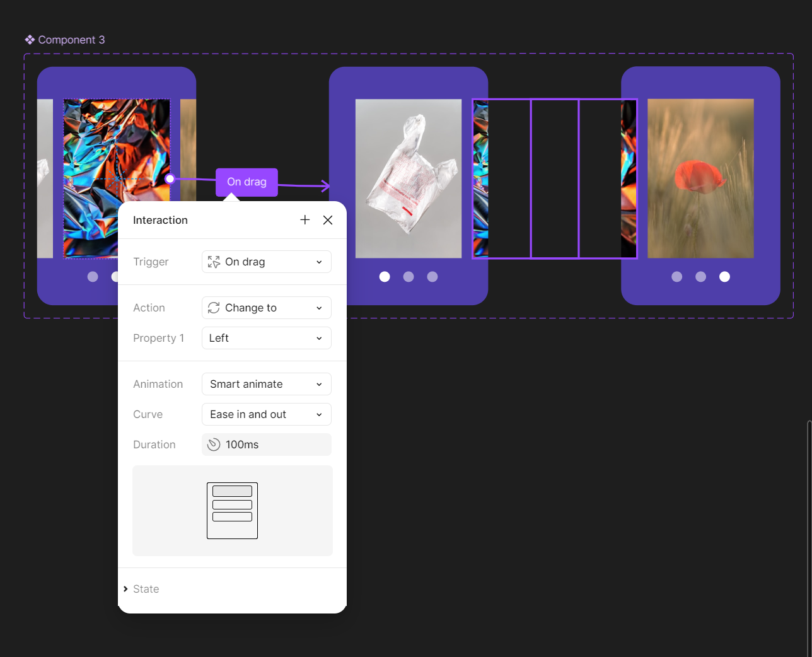Select the plastic bag image
This screenshot has width=812, height=657.
(409, 178)
